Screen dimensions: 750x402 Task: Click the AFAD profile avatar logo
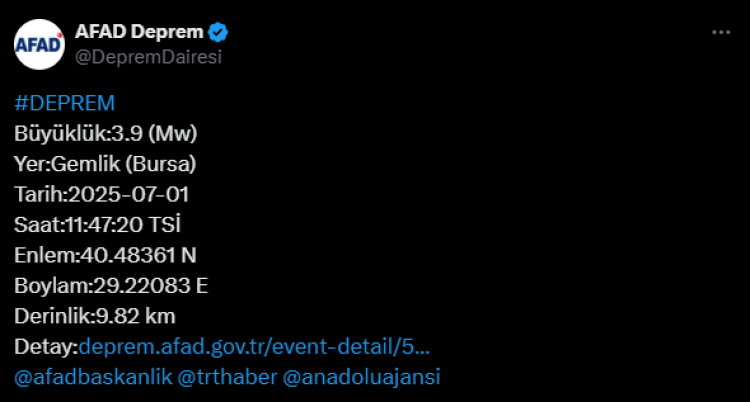38,44
